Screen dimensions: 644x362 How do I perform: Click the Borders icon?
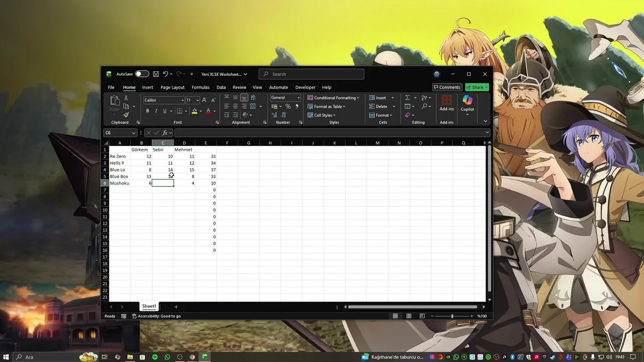180,111
